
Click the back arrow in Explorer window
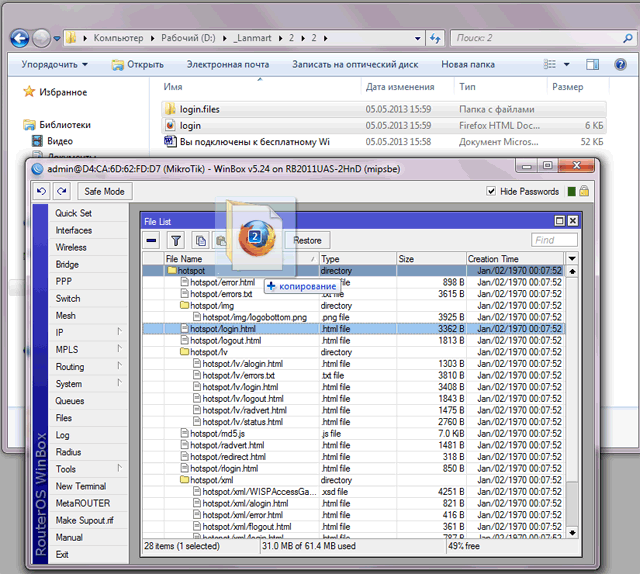click(x=20, y=38)
